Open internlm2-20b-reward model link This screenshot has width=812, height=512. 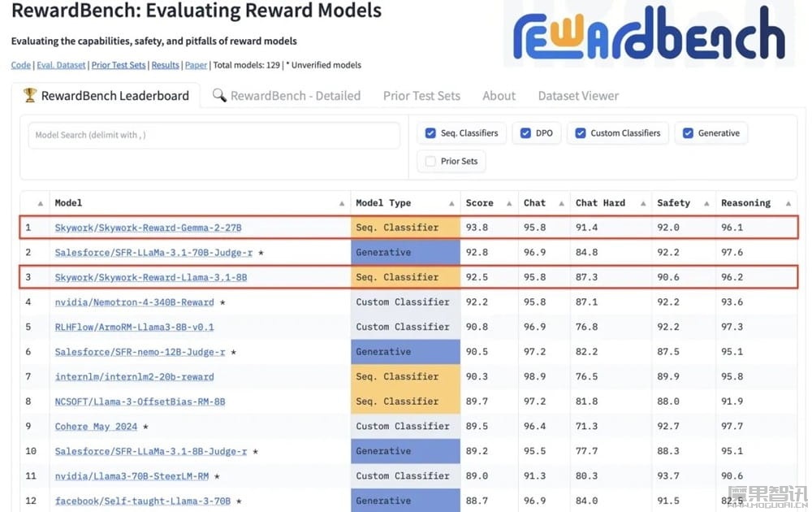pos(134,377)
